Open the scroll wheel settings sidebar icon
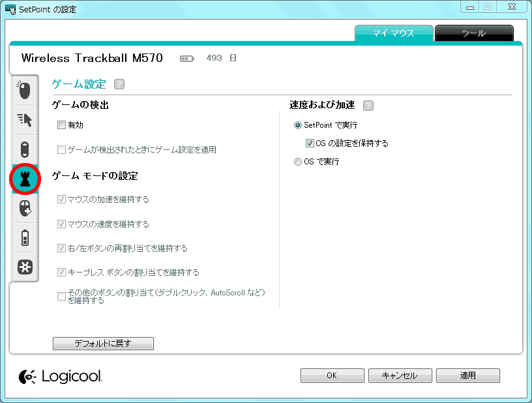 pos(25,149)
